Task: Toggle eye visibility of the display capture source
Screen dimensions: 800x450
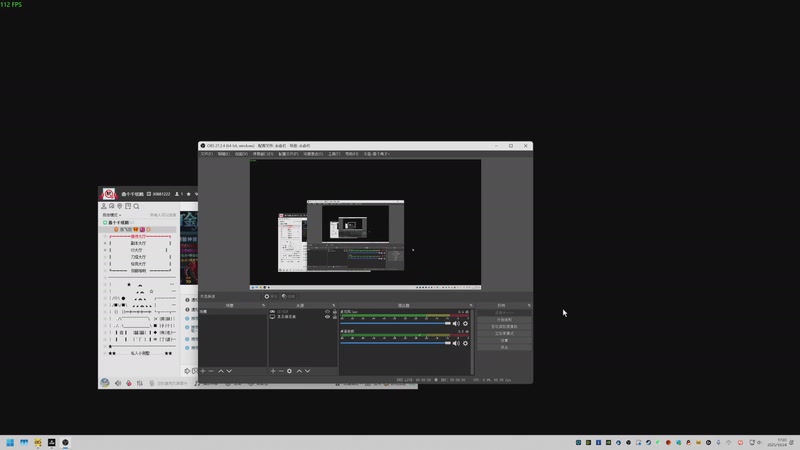Action: tap(328, 317)
